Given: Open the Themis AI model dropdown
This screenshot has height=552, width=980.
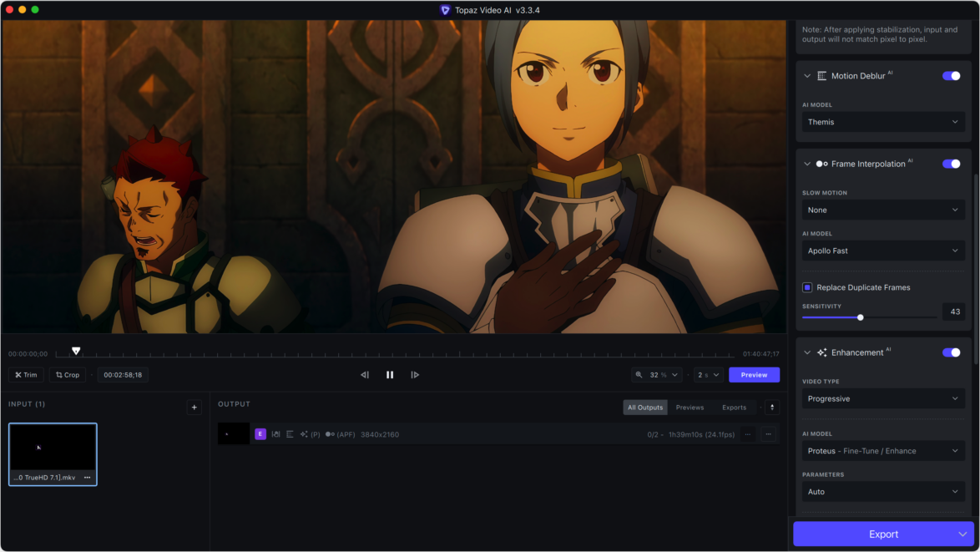Looking at the screenshot, I should click(x=883, y=122).
